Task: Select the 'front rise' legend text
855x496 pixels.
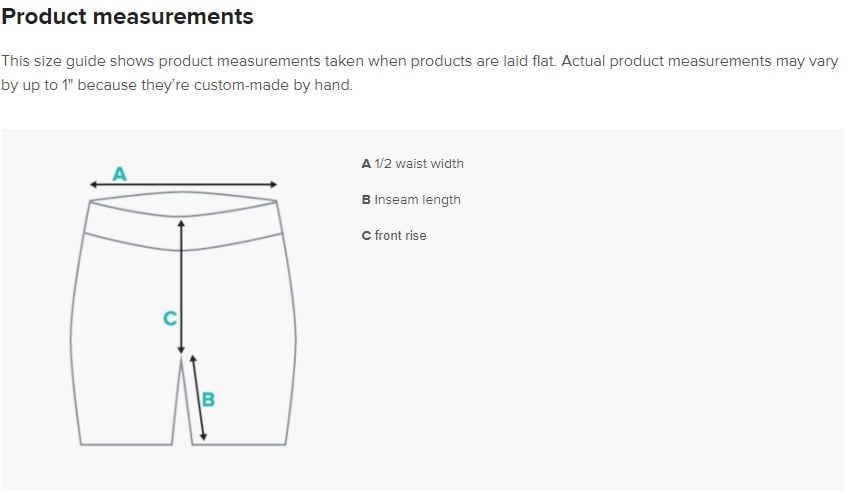Action: (400, 236)
